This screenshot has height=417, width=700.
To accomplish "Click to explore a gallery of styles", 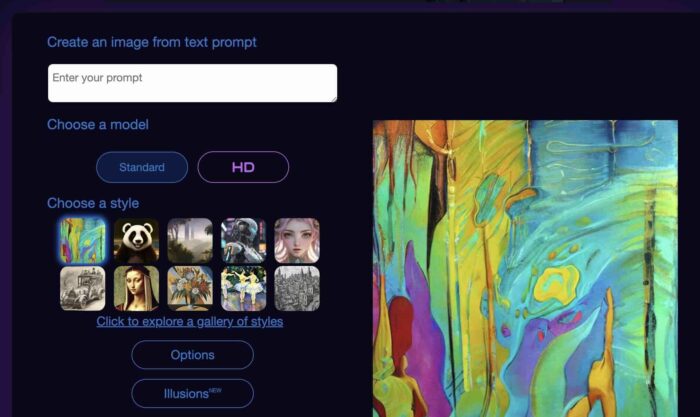I will (x=190, y=321).
